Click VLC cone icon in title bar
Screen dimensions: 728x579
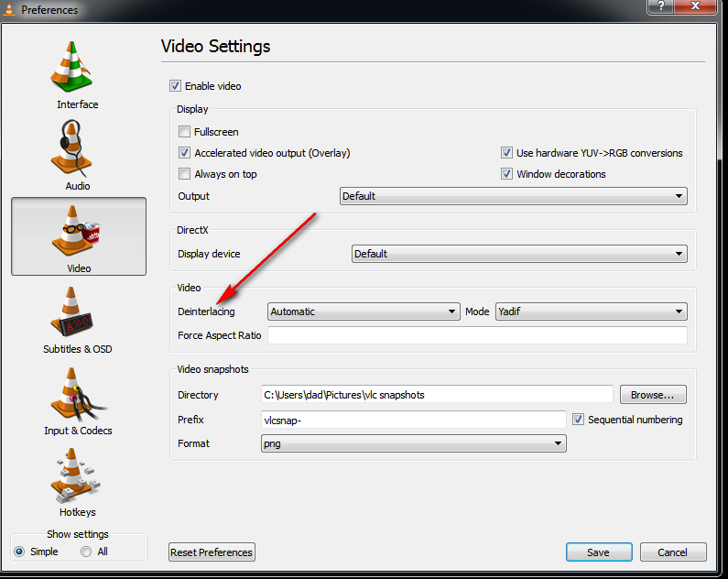click(9, 8)
